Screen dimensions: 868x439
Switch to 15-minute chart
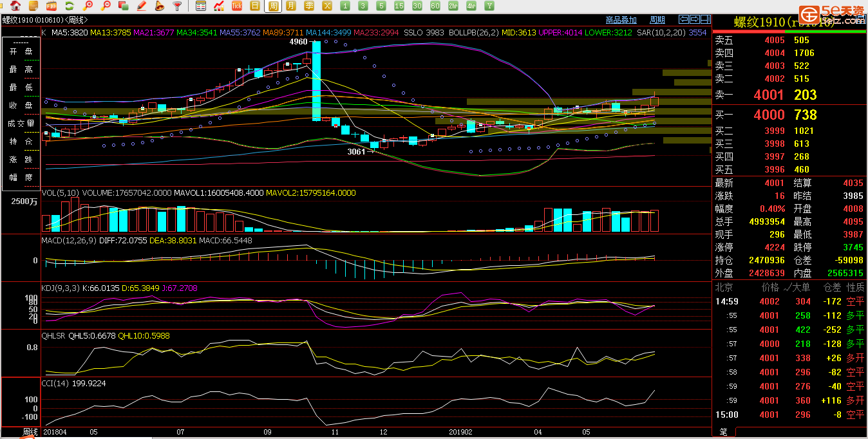(399, 6)
